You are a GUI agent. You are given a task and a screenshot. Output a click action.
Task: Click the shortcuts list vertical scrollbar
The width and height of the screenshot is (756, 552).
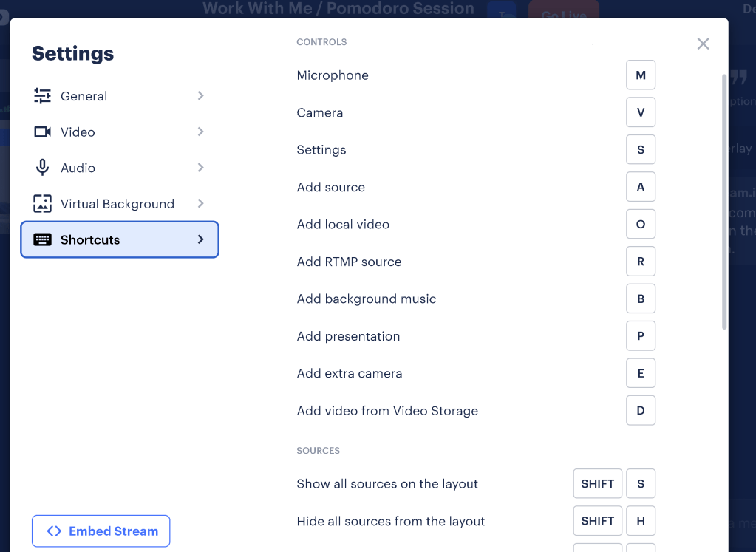(x=723, y=202)
